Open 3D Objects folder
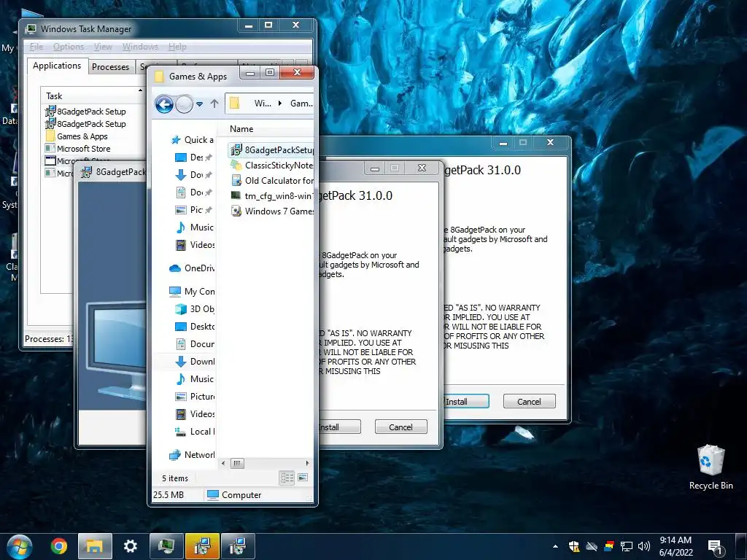Viewport: 747px width, 560px height. [196, 309]
